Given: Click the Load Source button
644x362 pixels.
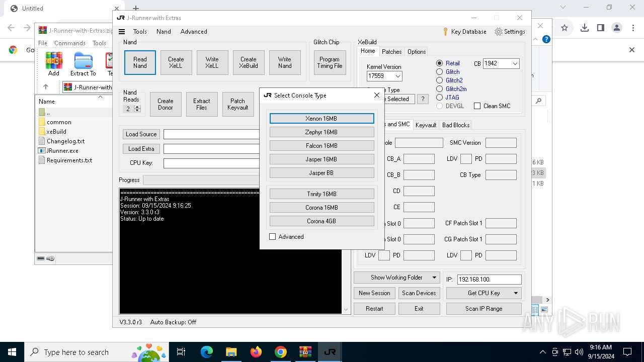Looking at the screenshot, I should click(x=141, y=134).
